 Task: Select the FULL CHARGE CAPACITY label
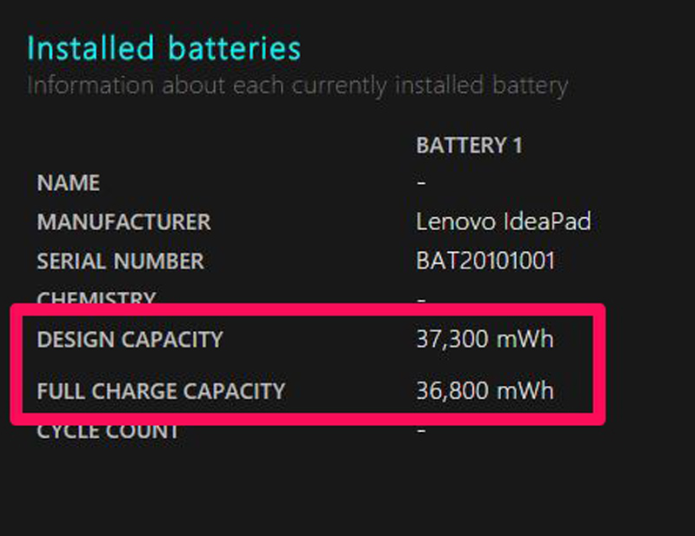point(161,391)
